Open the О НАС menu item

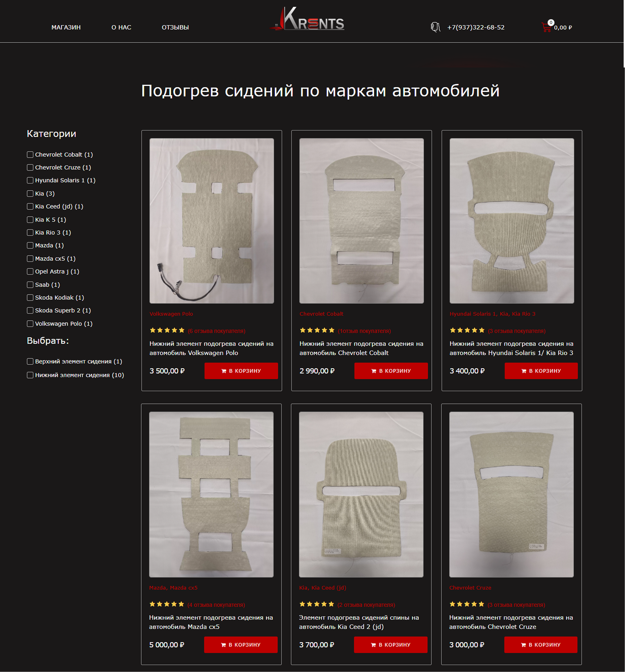pos(121,27)
